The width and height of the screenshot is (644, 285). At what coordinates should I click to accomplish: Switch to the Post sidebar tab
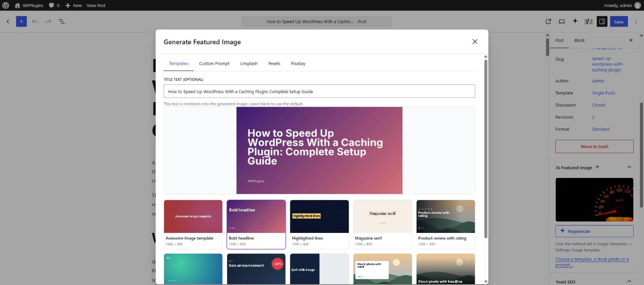coord(559,40)
